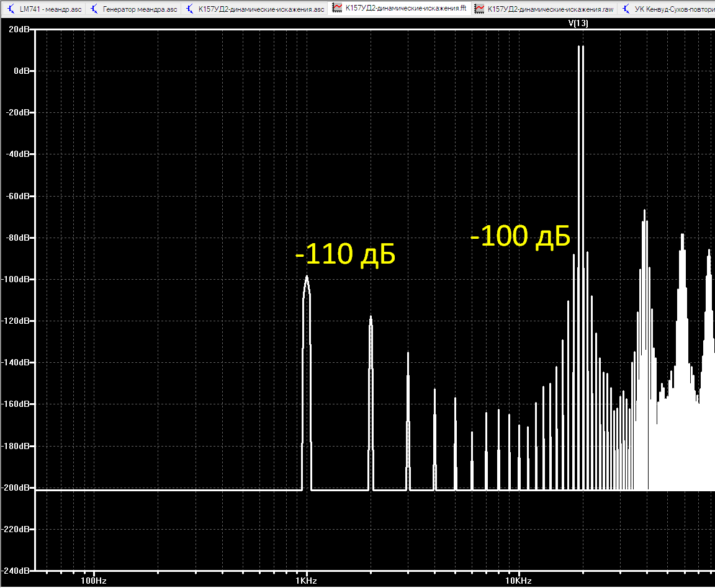Click schematic icon on УК Кенвуд-Сухов tab

[626, 9]
